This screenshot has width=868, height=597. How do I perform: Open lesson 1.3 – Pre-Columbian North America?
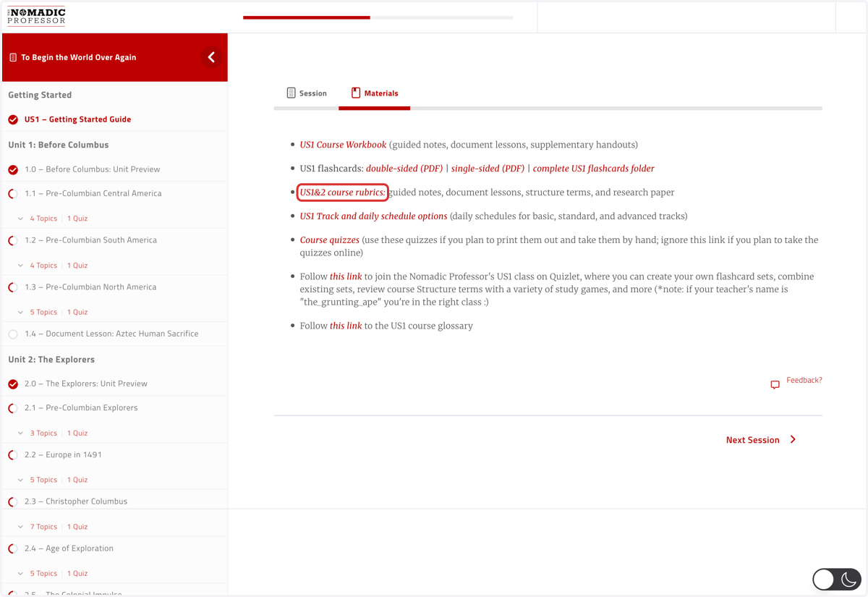[x=90, y=287]
